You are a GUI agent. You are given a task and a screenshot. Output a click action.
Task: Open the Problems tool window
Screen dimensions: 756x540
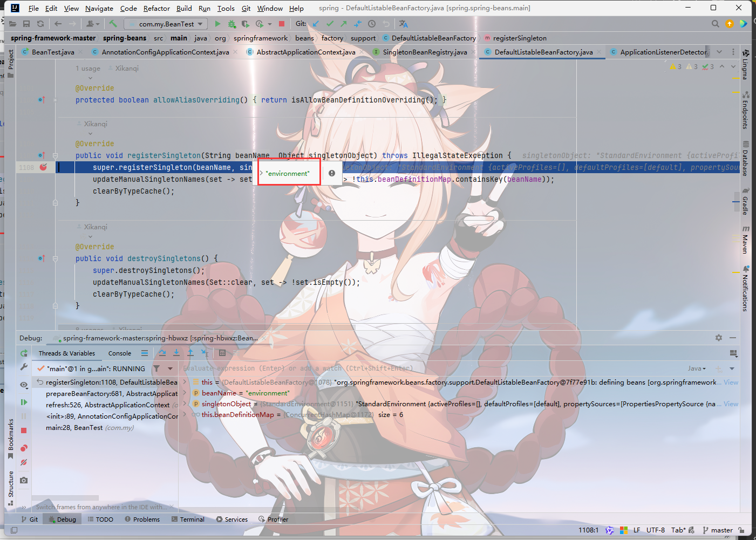coord(142,520)
